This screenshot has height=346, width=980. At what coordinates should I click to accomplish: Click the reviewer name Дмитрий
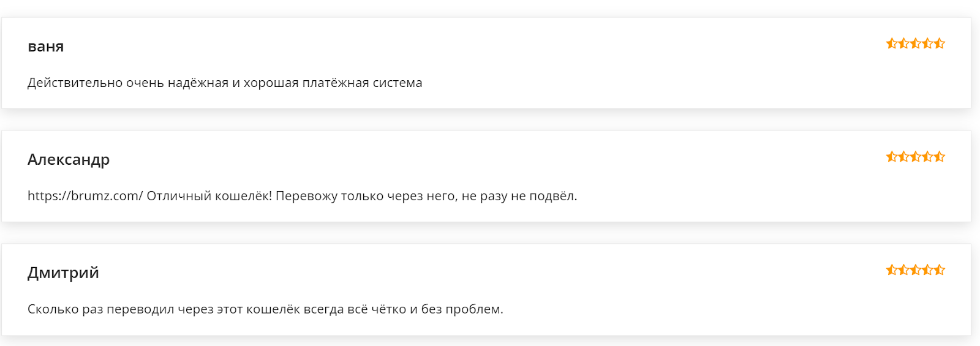pos(63,273)
